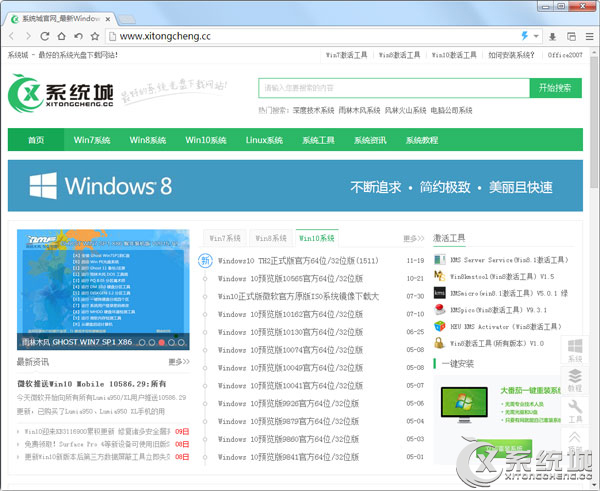
Task: Click the window-switch icon in toolbar
Action: click(x=571, y=36)
